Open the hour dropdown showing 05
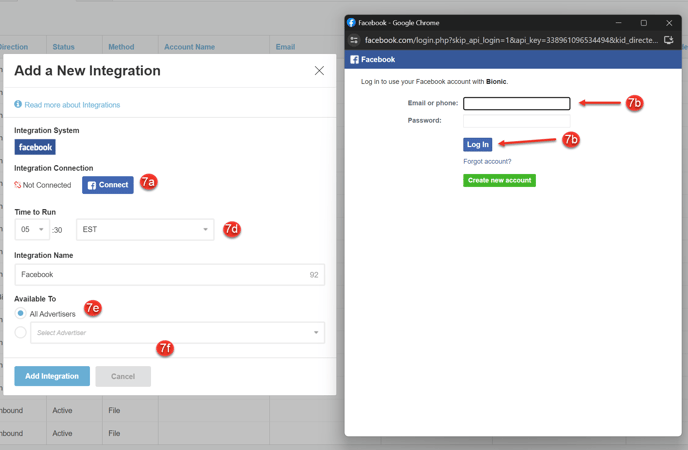The width and height of the screenshot is (688, 450). tap(32, 229)
